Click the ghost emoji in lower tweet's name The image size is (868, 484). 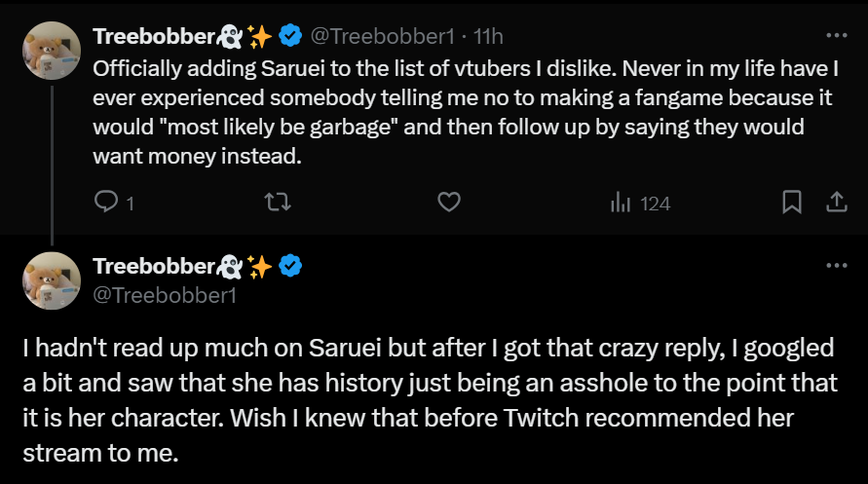click(230, 266)
